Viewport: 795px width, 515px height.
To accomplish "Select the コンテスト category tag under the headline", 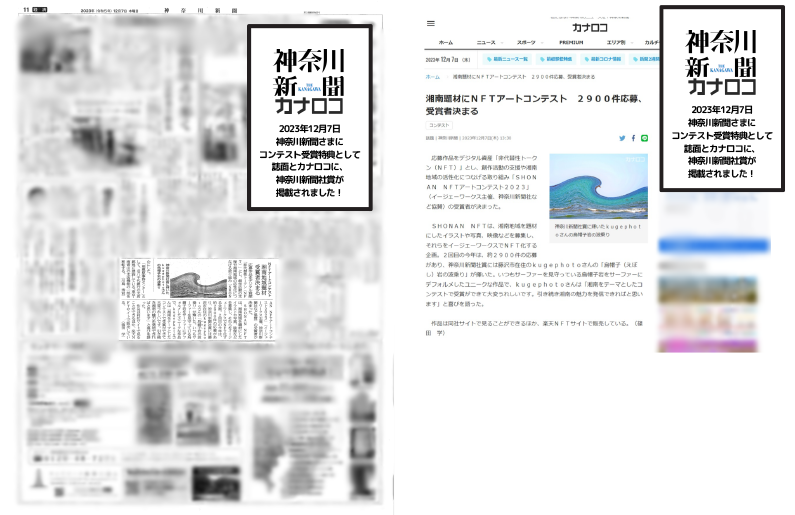I will pos(439,125).
